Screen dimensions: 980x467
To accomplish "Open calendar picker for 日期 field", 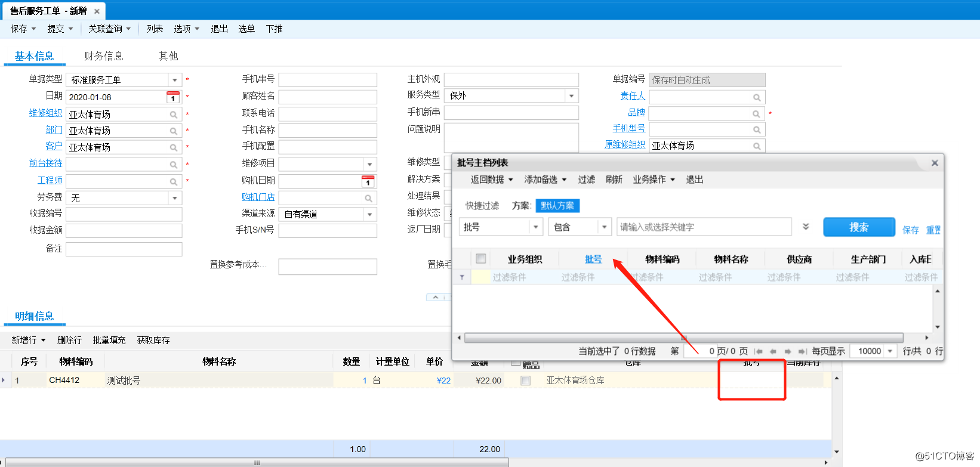I will point(173,97).
